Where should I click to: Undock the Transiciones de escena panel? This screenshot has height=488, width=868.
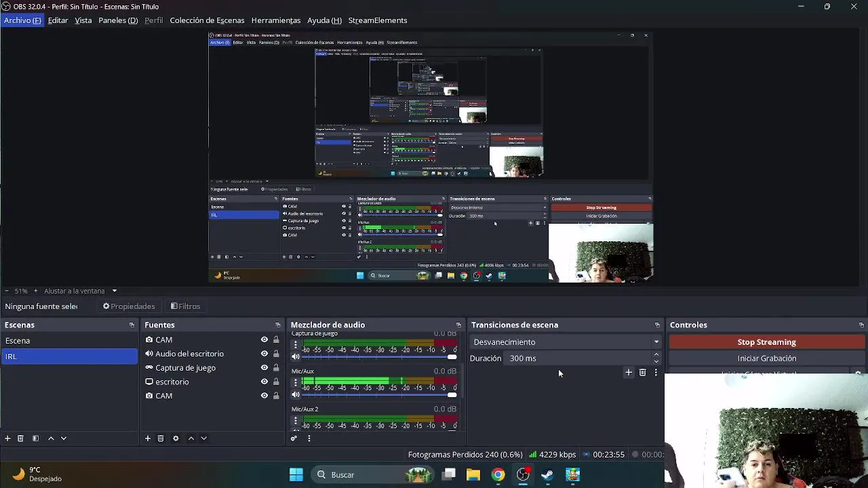click(x=657, y=325)
